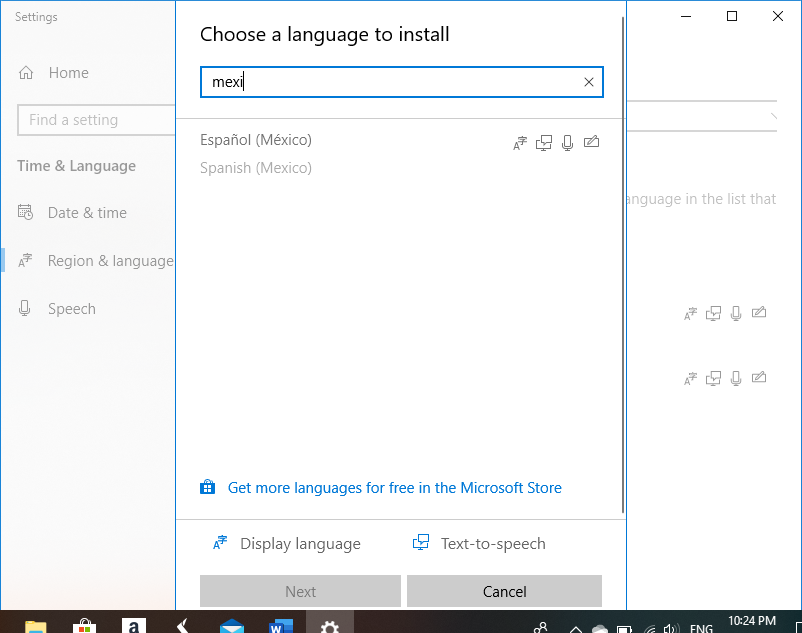Click the handwriting icon on Español row

click(591, 141)
